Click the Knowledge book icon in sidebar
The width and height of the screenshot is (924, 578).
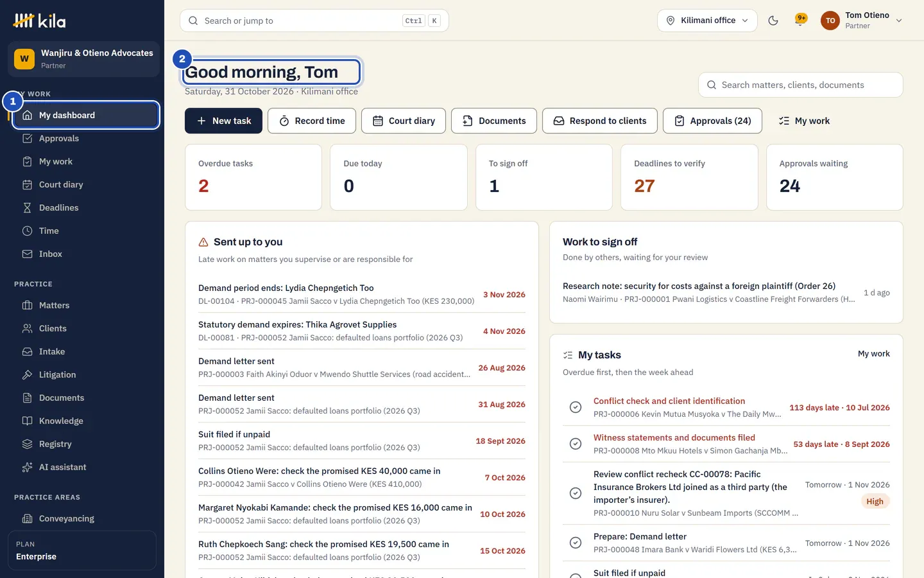pos(27,421)
